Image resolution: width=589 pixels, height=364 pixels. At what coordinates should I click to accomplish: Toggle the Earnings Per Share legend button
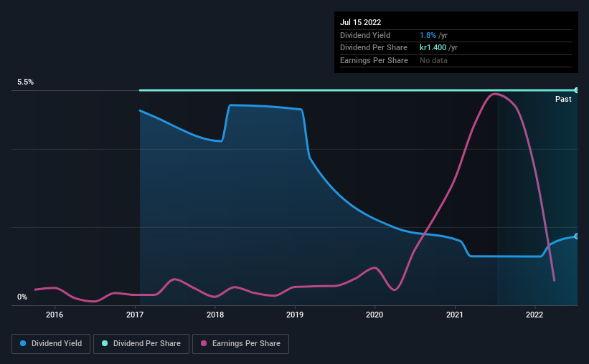coord(240,344)
